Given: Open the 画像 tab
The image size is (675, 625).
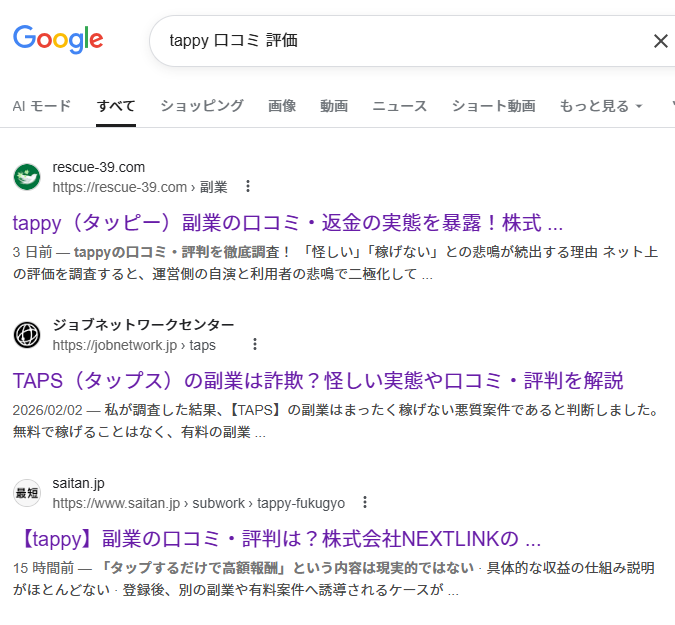Looking at the screenshot, I should pos(282,106).
